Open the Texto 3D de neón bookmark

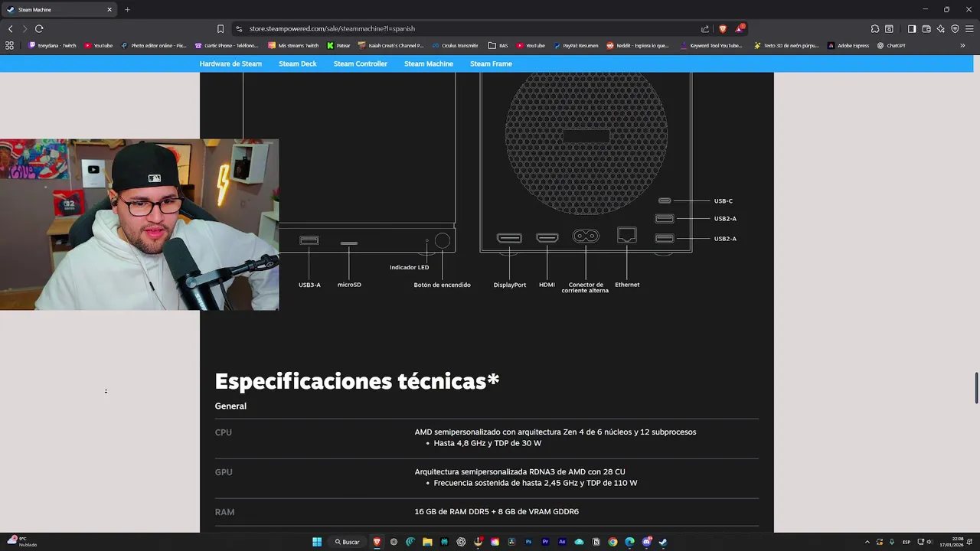pos(786,45)
